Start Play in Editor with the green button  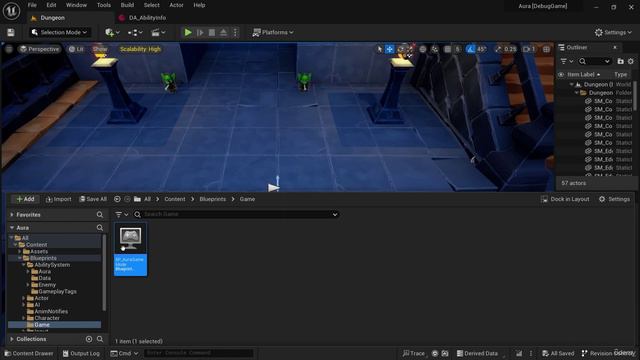click(188, 32)
